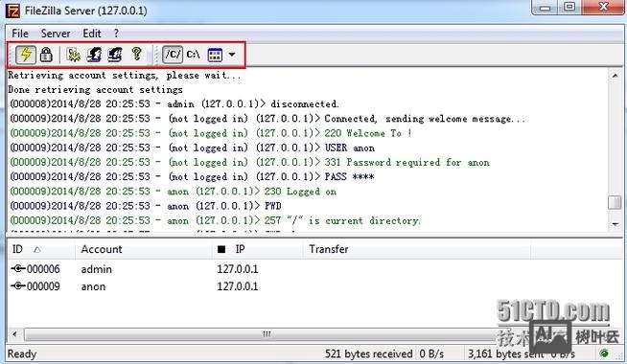Click connection icon beside 000006
627x364 pixels.
pyautogui.click(x=18, y=268)
